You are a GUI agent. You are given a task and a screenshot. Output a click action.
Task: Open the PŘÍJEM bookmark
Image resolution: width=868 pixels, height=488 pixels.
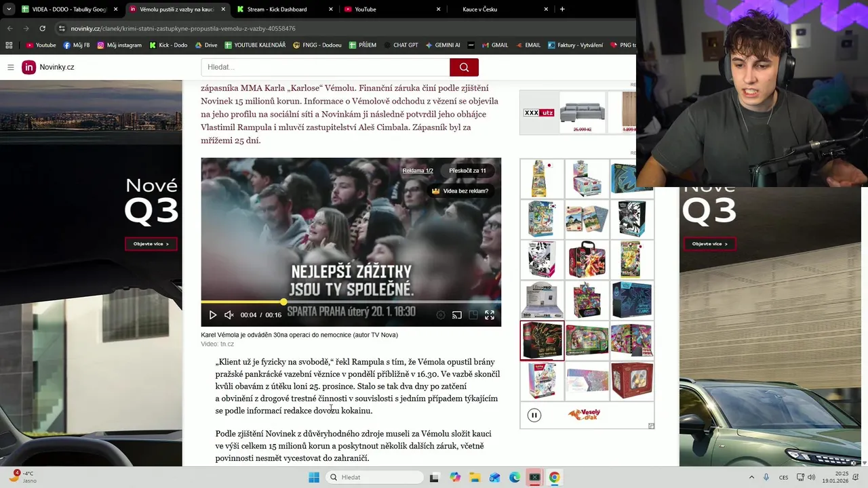point(363,45)
